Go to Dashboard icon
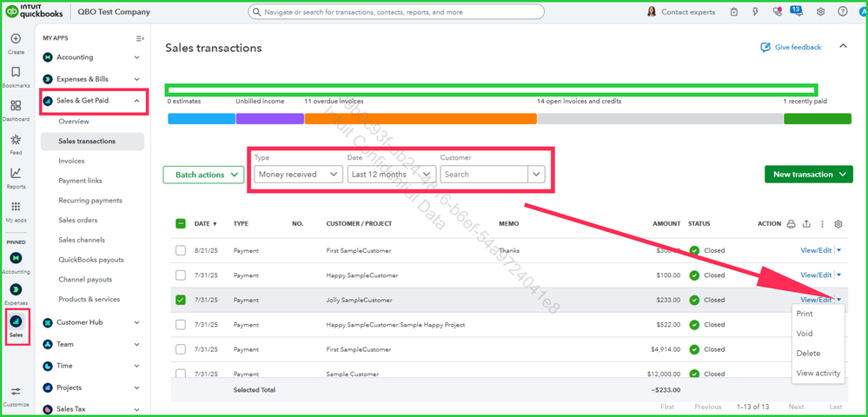The height and width of the screenshot is (417, 868). [x=16, y=105]
